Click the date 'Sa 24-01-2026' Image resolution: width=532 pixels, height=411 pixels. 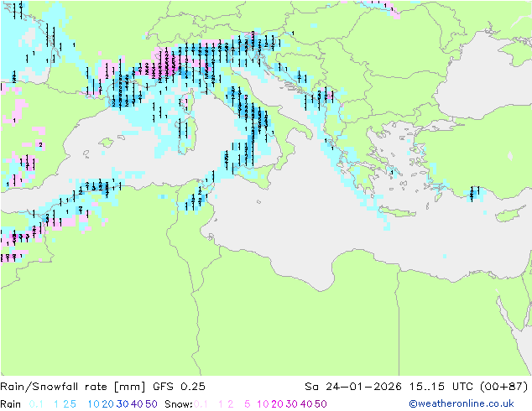coord(353,387)
